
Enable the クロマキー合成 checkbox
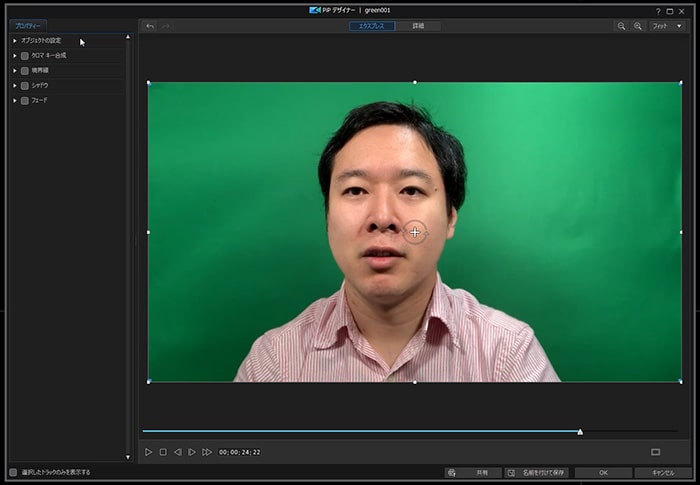tap(25, 56)
